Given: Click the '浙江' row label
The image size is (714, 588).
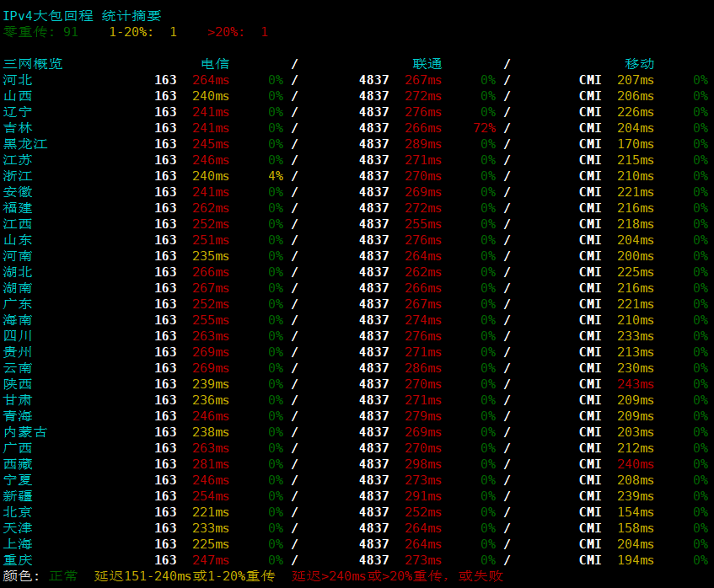Looking at the screenshot, I should click(x=18, y=176).
